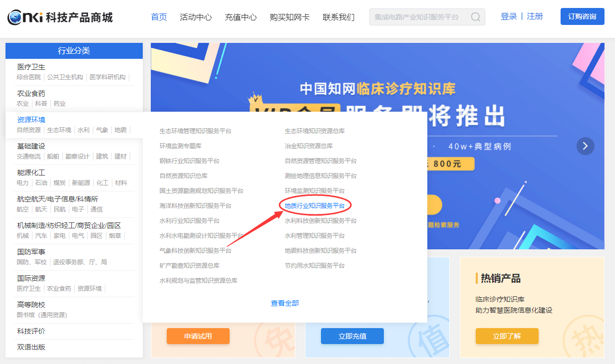Select 生态环境 subcategory
Screen dimensions: 615x364
pyautogui.click(x=59, y=130)
